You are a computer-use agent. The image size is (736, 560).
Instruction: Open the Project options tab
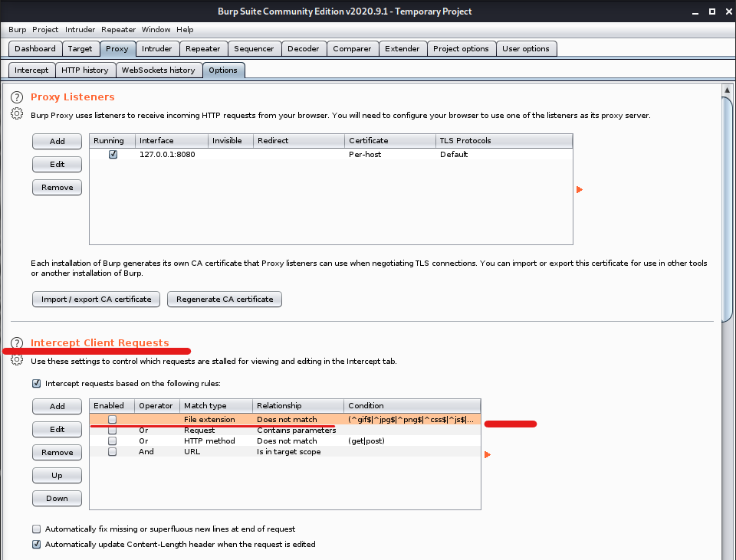[461, 49]
